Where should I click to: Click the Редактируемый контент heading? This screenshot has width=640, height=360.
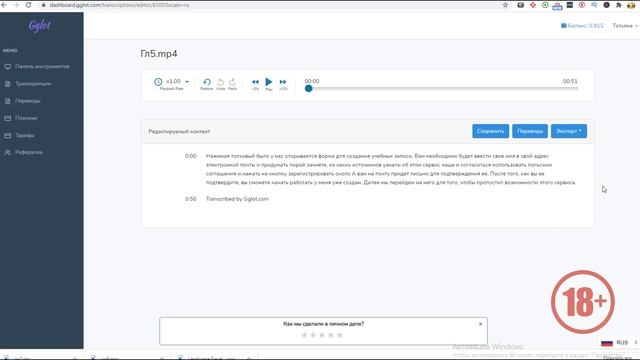179,131
